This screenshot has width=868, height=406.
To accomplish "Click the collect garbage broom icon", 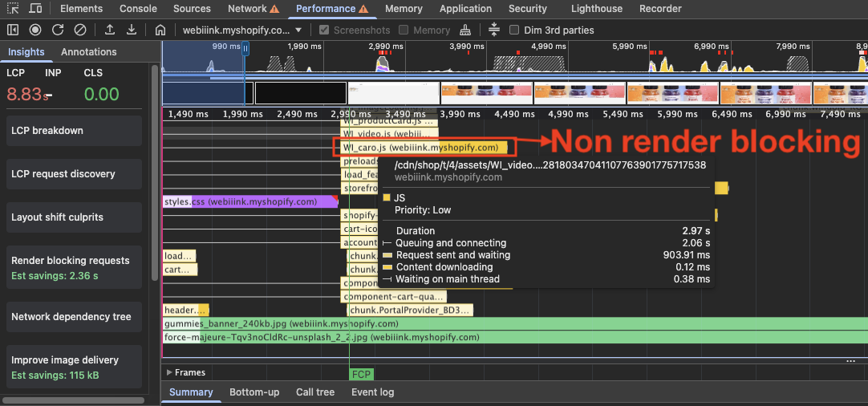I will coord(465,30).
